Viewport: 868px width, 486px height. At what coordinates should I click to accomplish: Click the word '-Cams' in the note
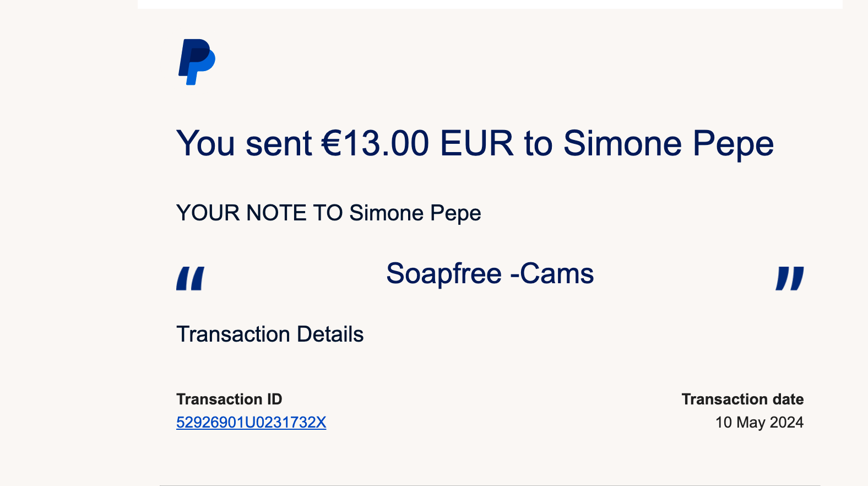pos(552,274)
